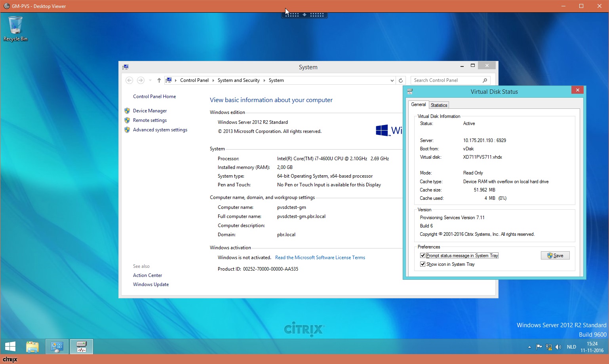
Task: Click the cache size value 51.962 MB
Action: (484, 190)
